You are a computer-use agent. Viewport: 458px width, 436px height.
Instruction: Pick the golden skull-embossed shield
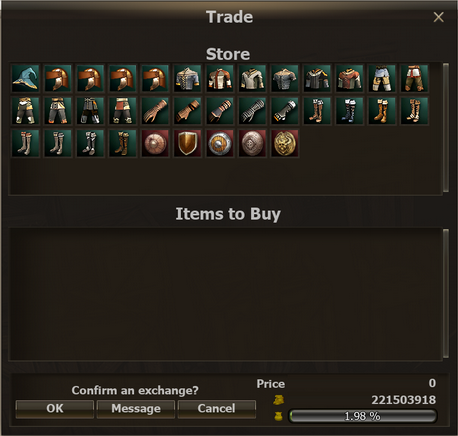click(285, 144)
